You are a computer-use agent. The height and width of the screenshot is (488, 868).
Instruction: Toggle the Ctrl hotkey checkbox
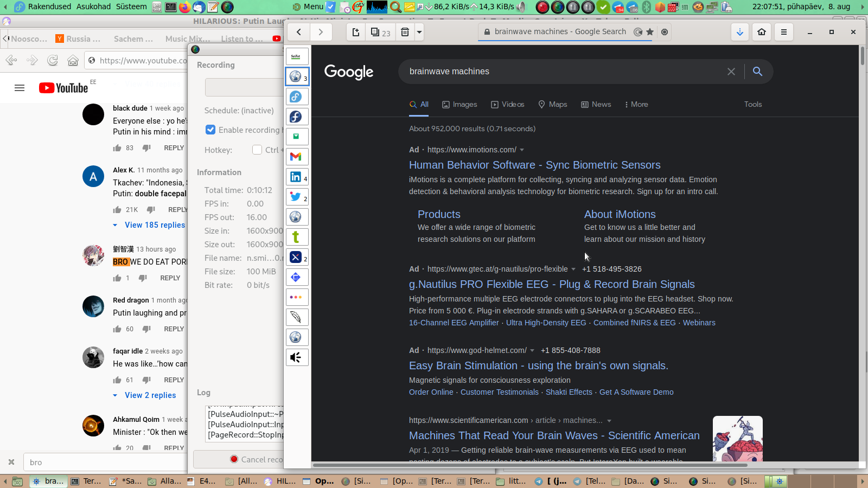[x=257, y=150]
